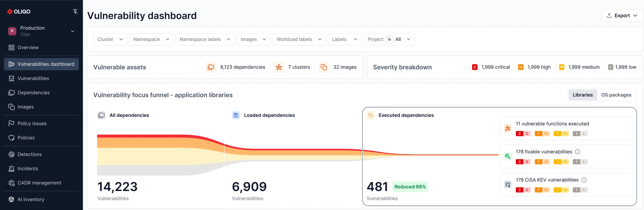Open the Labels filter dropdown
The height and width of the screenshot is (210, 644).
click(345, 39)
